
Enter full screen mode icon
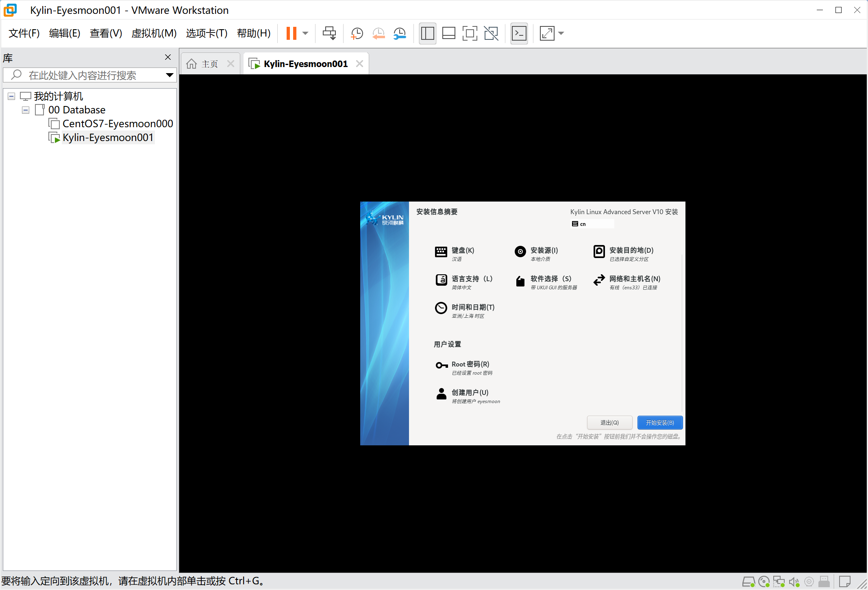[470, 33]
